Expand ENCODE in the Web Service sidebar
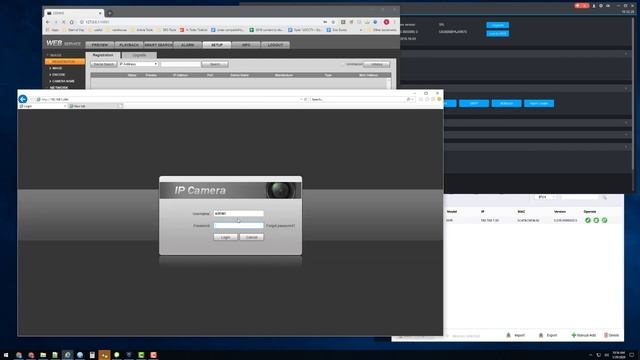640x360 pixels. [x=58, y=75]
